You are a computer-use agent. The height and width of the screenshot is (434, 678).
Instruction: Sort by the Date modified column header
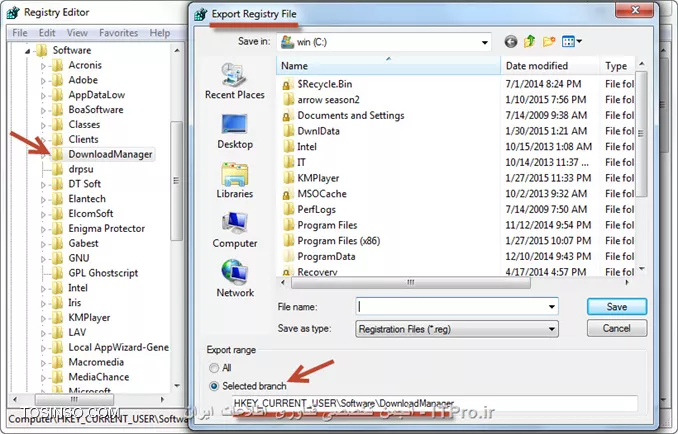click(550, 66)
